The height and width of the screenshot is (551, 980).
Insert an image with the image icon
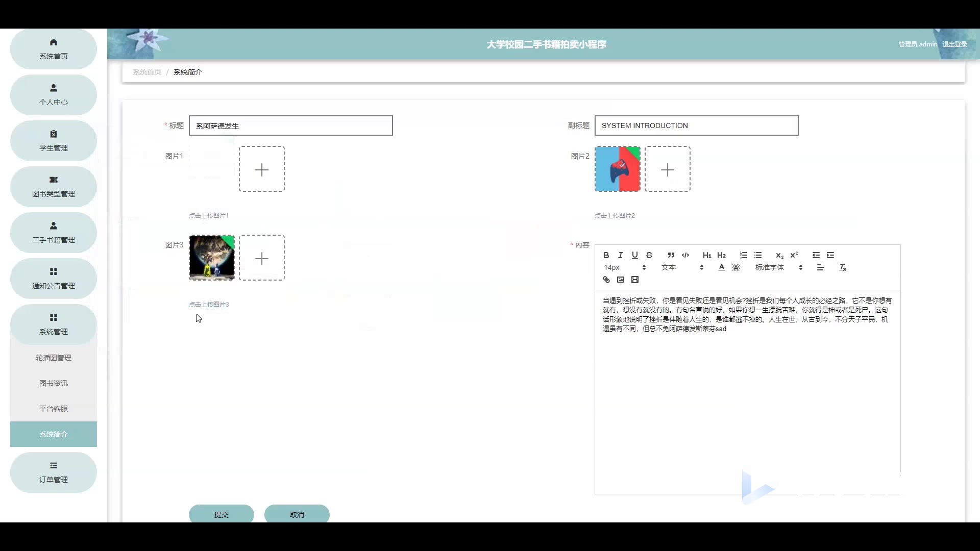[620, 280]
